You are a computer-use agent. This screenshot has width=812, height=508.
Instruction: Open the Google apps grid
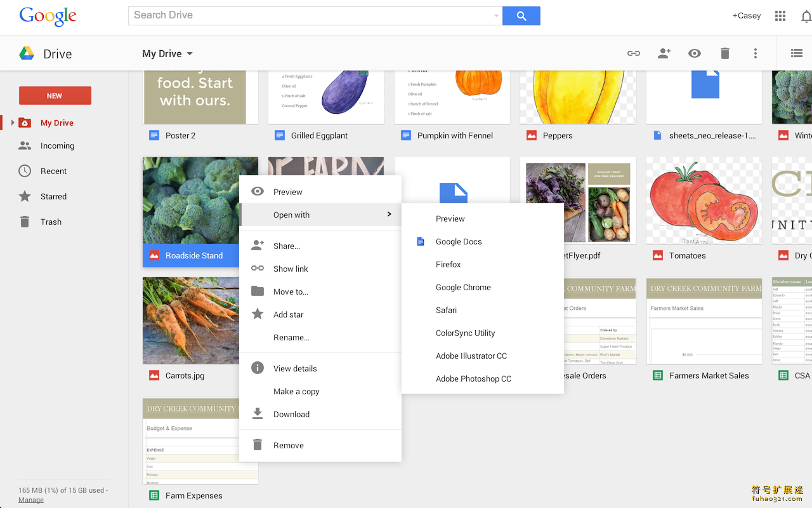click(780, 16)
